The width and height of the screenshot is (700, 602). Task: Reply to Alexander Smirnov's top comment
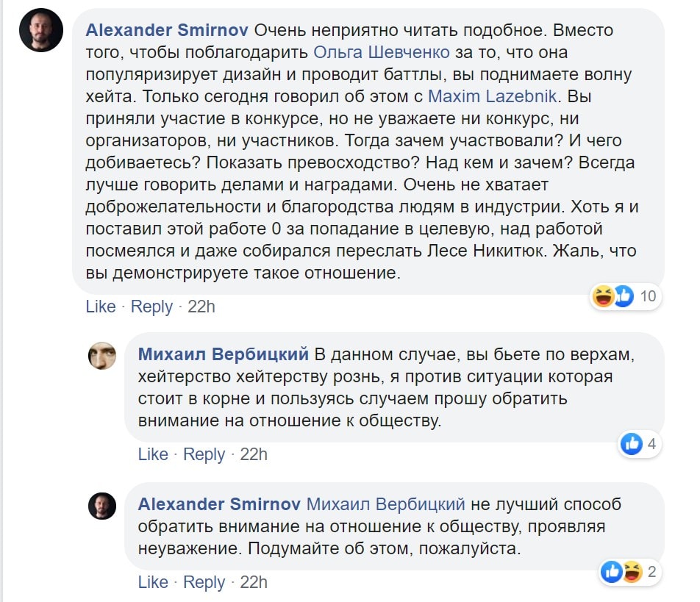(x=151, y=307)
